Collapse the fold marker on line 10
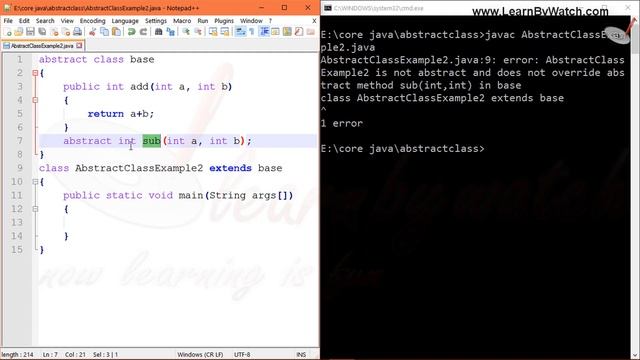 pos(35,182)
